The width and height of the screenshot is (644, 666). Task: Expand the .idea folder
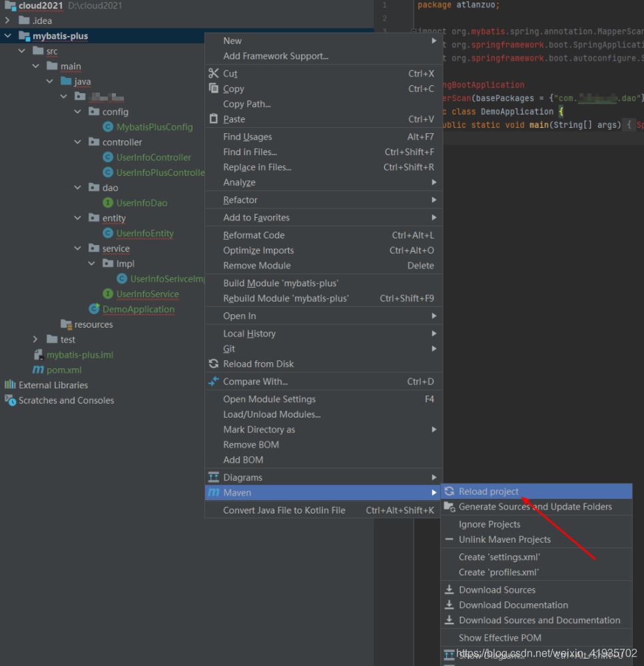point(8,21)
